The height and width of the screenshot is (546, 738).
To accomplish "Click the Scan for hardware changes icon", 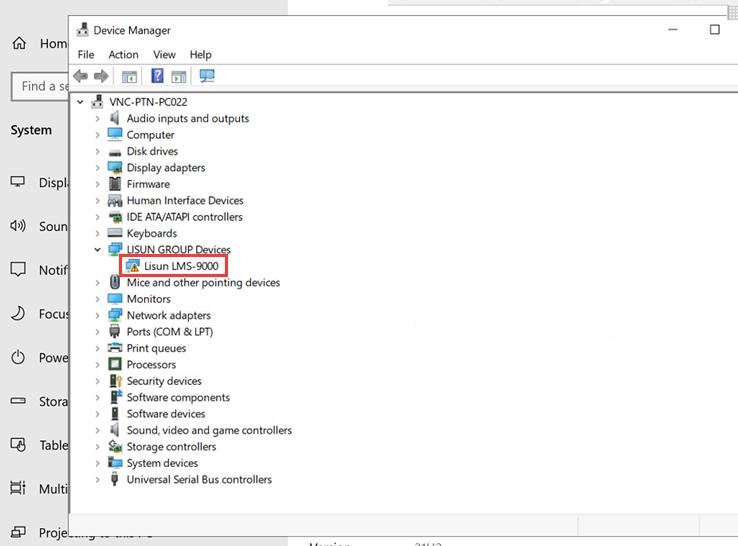I will (207, 76).
